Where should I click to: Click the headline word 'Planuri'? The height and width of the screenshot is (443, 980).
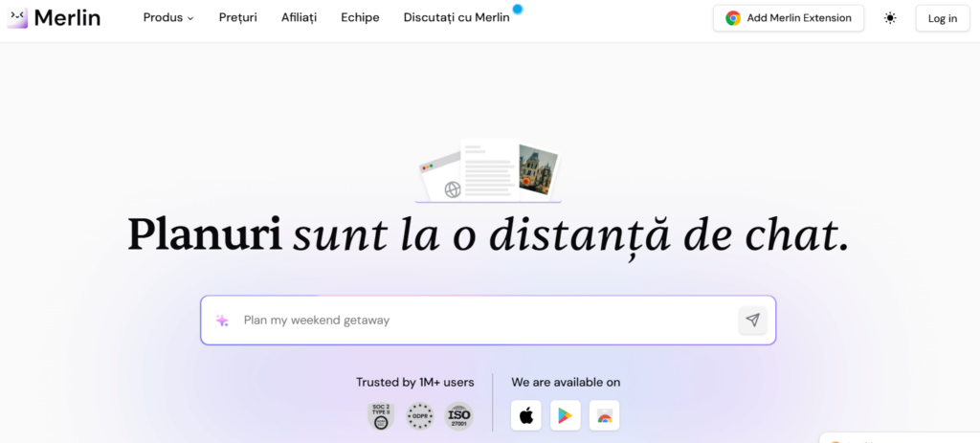tap(205, 235)
